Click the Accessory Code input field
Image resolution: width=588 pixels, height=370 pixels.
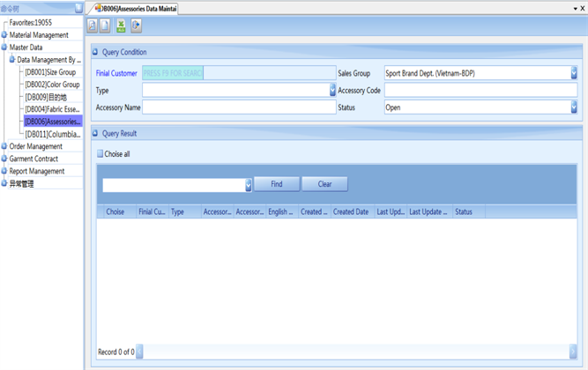(x=480, y=91)
